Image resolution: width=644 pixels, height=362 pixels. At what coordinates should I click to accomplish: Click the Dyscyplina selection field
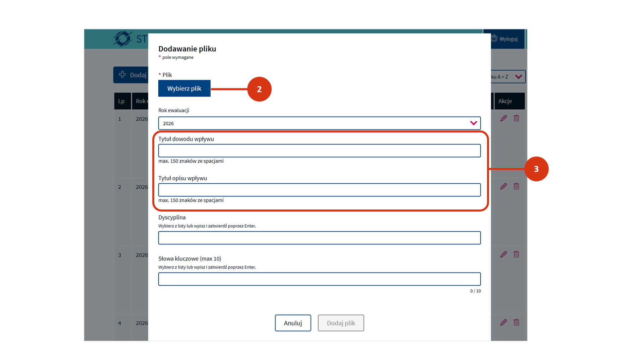(x=319, y=238)
